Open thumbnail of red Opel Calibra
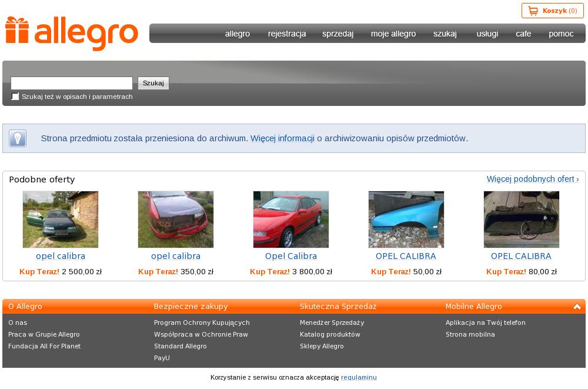This screenshot has width=588, height=389. (x=291, y=220)
